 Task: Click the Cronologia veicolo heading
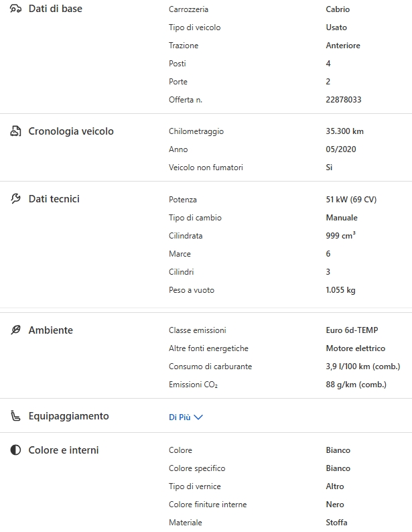click(71, 131)
